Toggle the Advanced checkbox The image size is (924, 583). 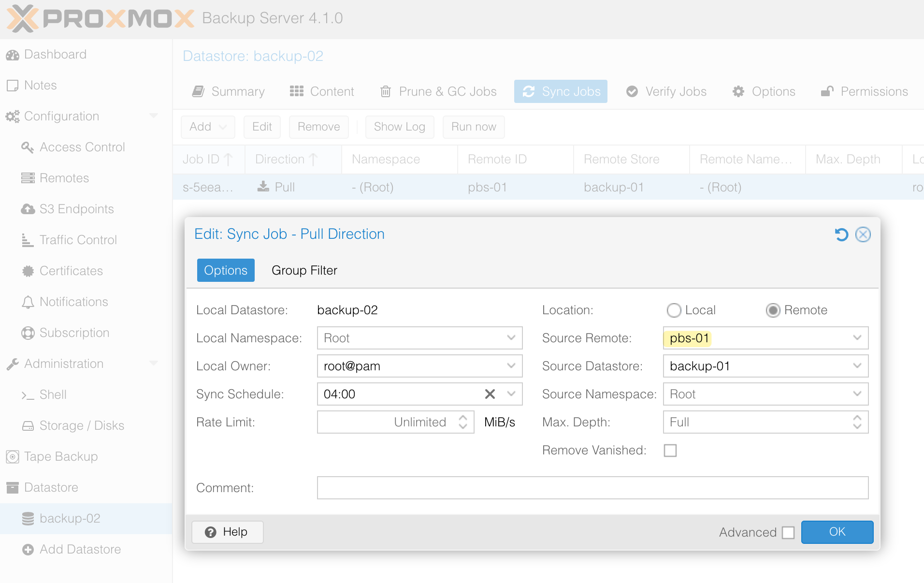pyautogui.click(x=788, y=532)
